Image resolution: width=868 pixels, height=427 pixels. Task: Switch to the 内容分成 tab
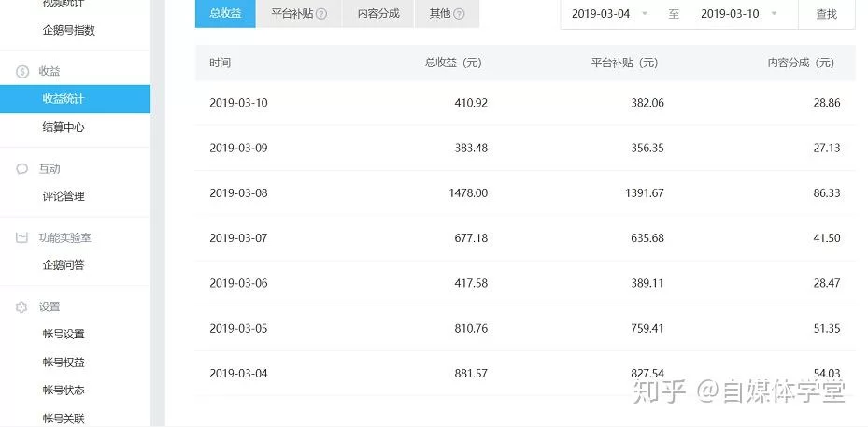(378, 14)
